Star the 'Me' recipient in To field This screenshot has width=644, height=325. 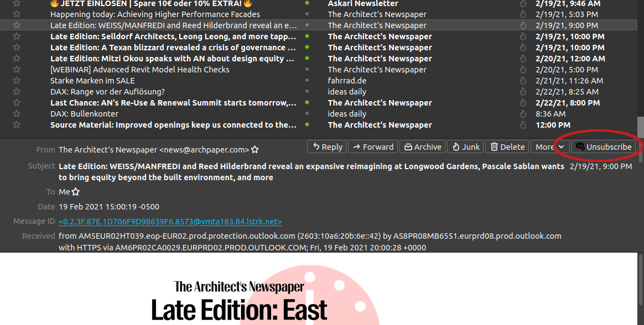click(x=76, y=192)
